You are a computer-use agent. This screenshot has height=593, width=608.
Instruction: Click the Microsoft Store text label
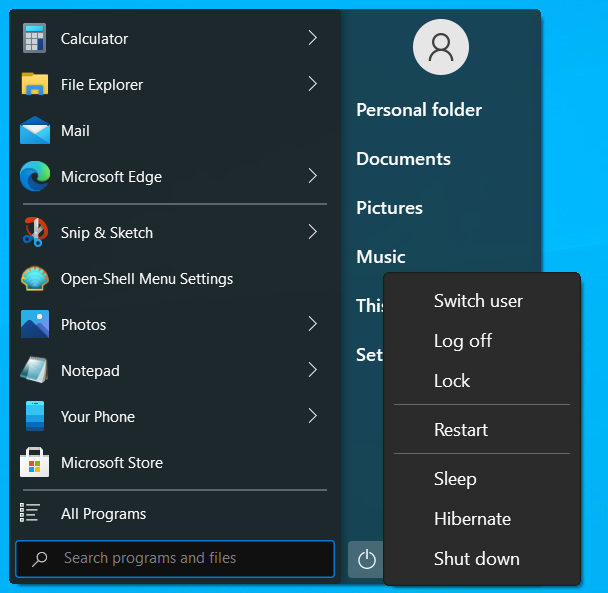(112, 463)
